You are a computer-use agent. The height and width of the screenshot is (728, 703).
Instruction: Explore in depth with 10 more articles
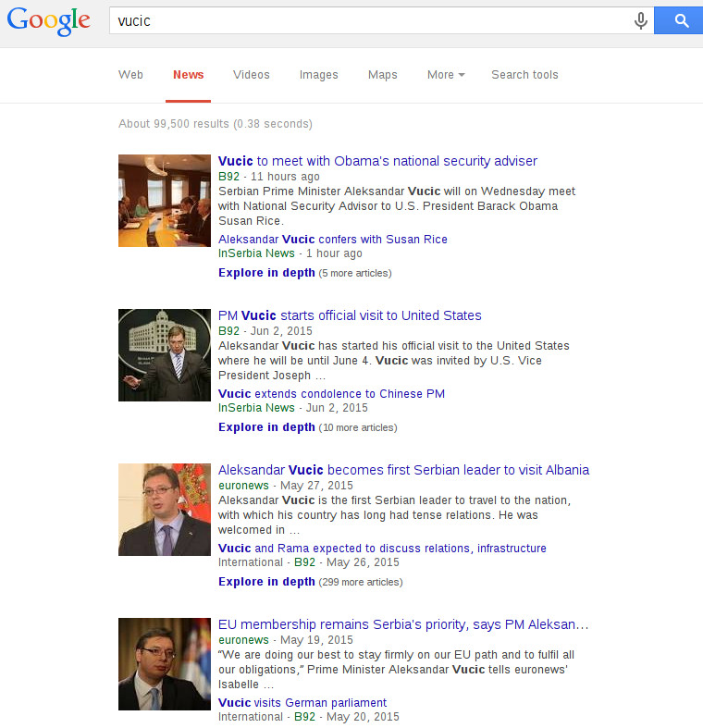click(307, 427)
